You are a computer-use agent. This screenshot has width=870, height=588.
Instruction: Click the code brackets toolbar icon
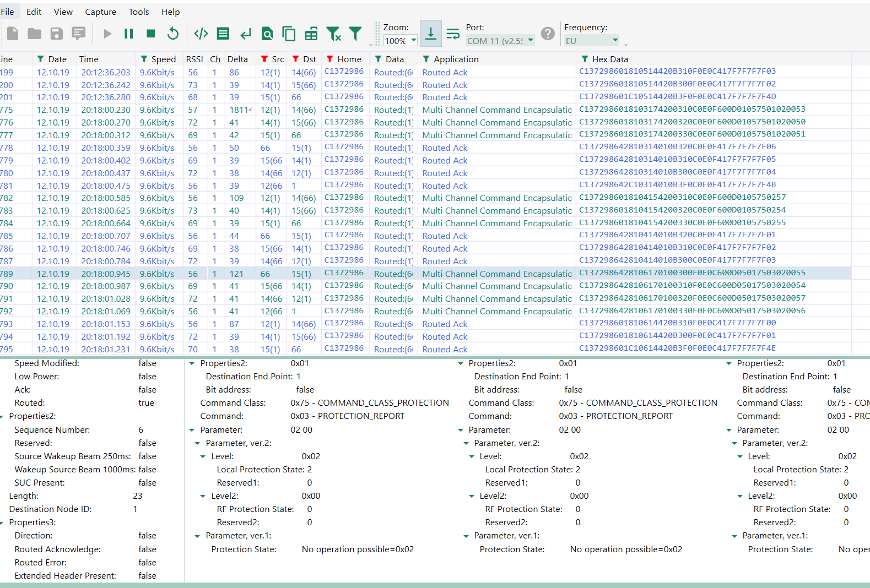201,34
